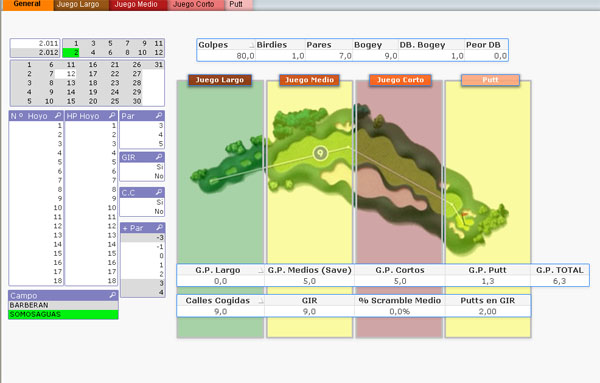This screenshot has width=600, height=383.
Task: Click sort indicator beside Golpes column
Action: pos(251,45)
